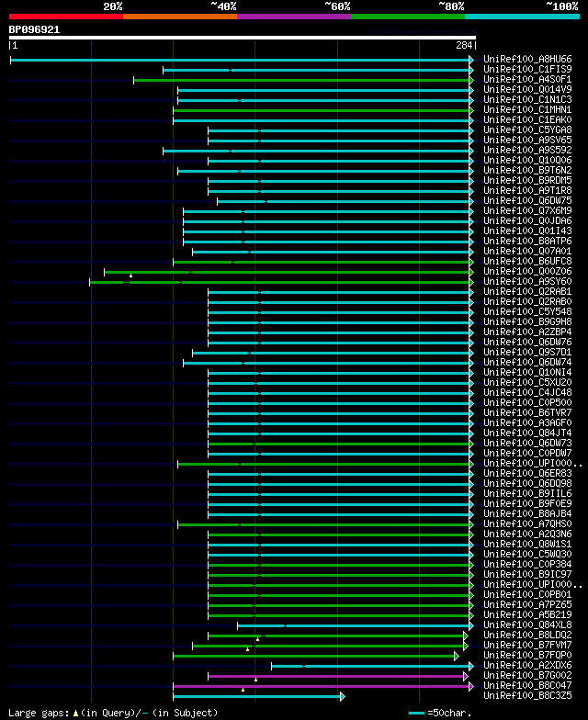Open hit UniRef100_B6TVR7

[527, 413]
